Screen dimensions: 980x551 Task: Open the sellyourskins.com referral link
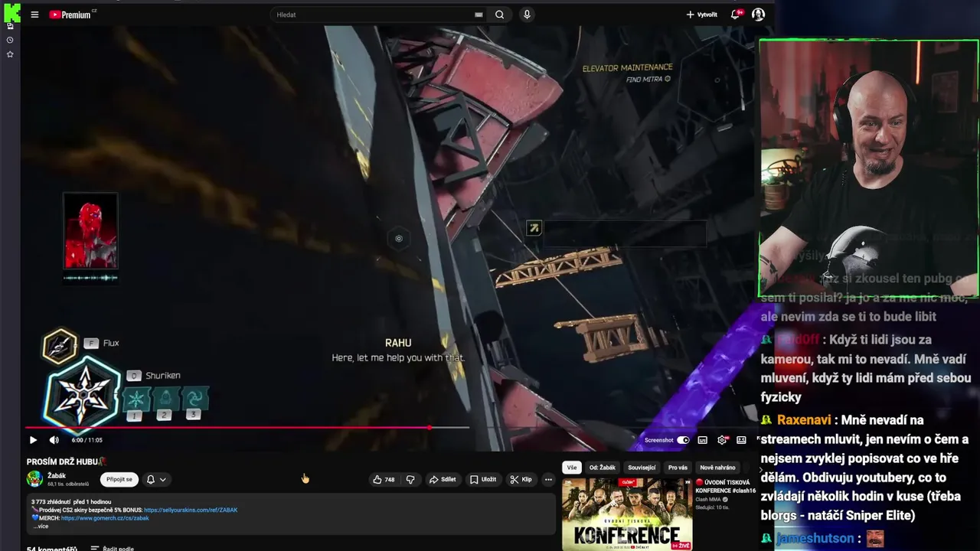tap(191, 510)
